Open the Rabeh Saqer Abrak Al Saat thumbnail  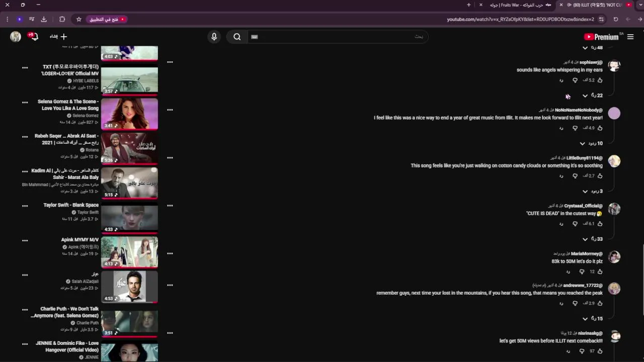(129, 149)
